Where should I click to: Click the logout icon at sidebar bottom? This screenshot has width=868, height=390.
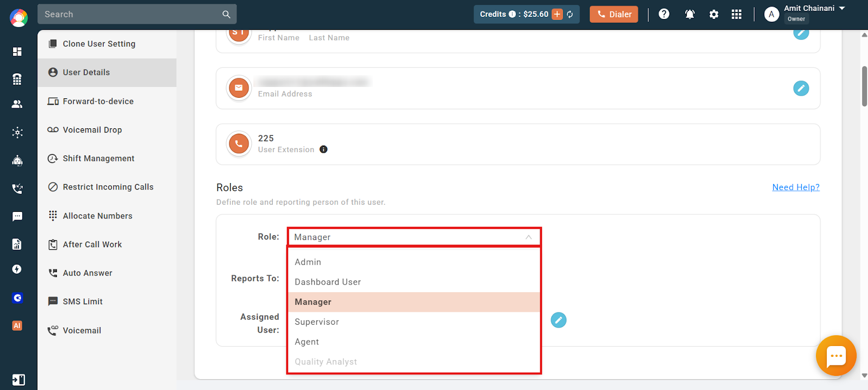(18, 380)
